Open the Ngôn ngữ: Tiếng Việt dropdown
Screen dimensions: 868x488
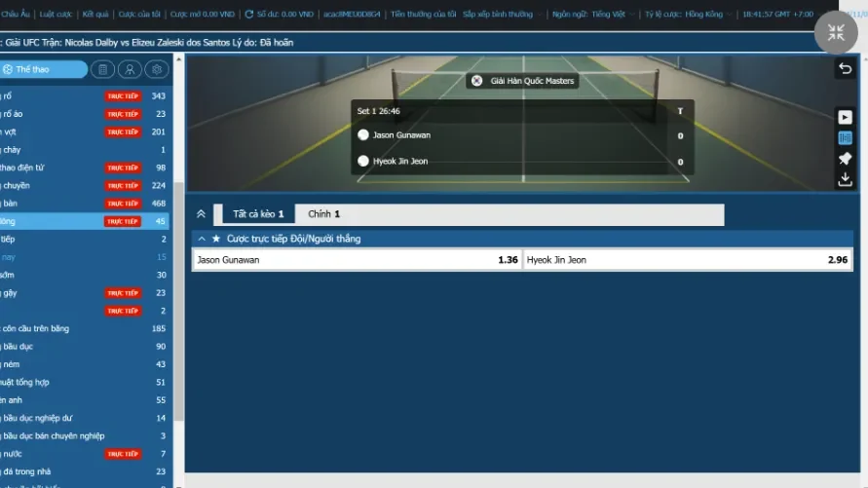(591, 15)
